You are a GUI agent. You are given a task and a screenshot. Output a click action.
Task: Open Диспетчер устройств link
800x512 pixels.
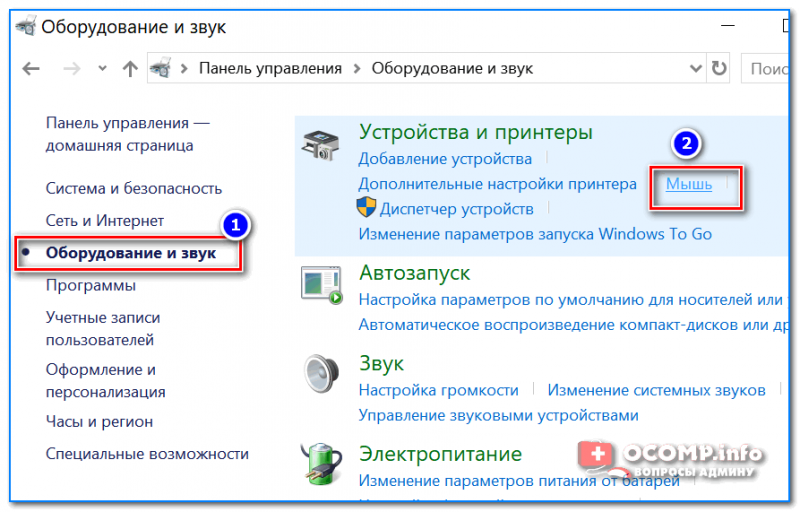(457, 209)
